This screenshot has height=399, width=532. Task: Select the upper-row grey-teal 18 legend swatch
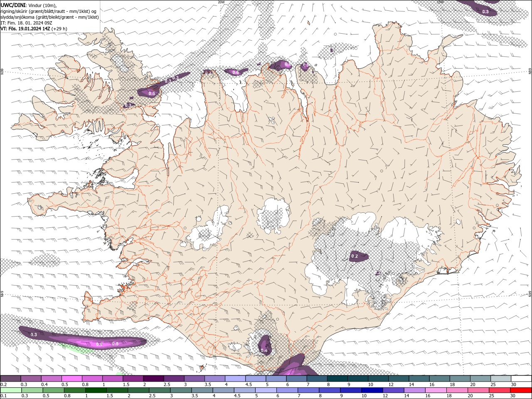[460, 379]
